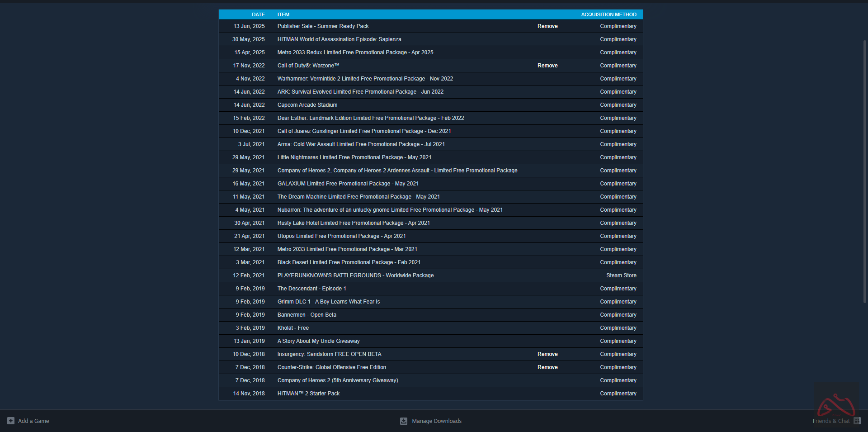The width and height of the screenshot is (868, 432).
Task: Click the Friends & Chat icon
Action: 857,421
